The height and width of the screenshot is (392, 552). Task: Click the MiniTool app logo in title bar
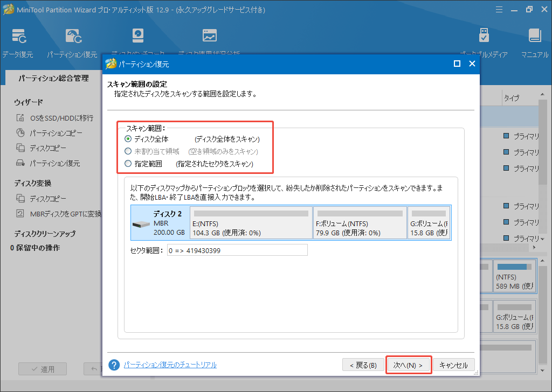click(x=8, y=10)
